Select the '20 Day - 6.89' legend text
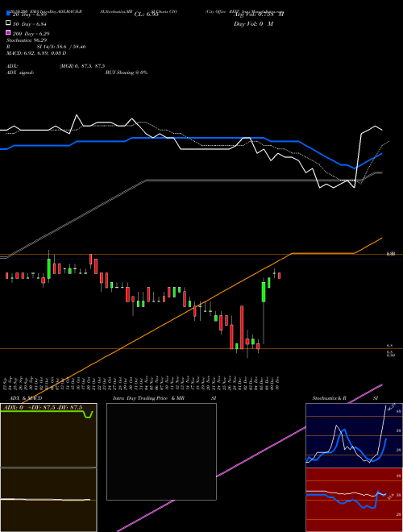This screenshot has width=403, height=532. click(30, 15)
